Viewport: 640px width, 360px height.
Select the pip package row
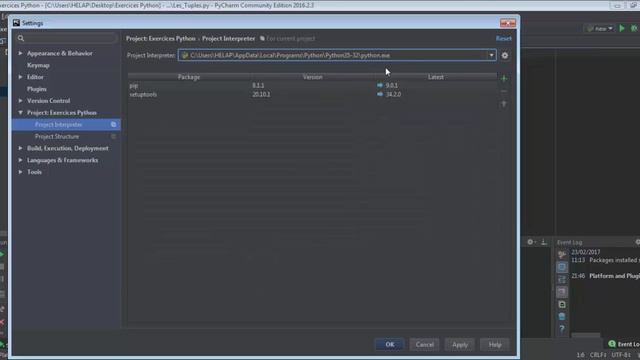(312, 86)
